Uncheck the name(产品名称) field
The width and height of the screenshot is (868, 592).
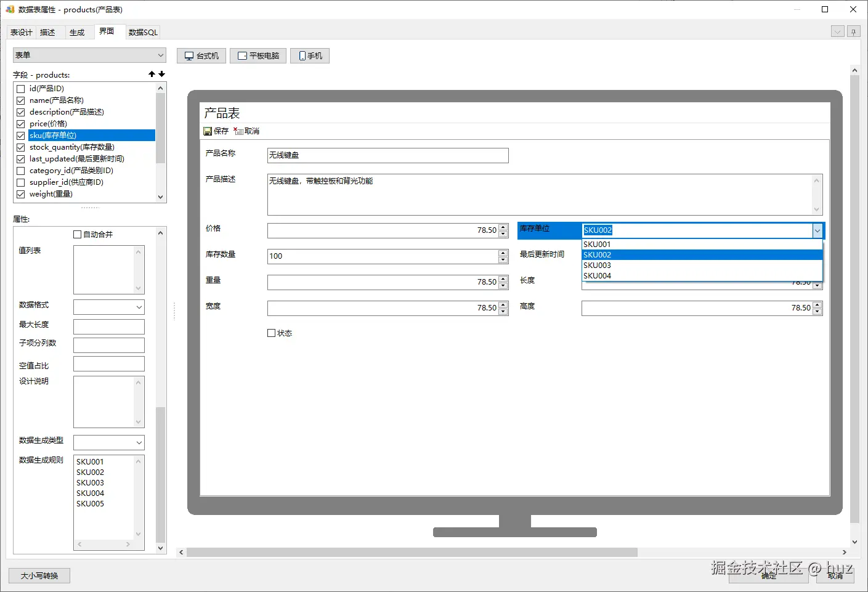click(20, 100)
